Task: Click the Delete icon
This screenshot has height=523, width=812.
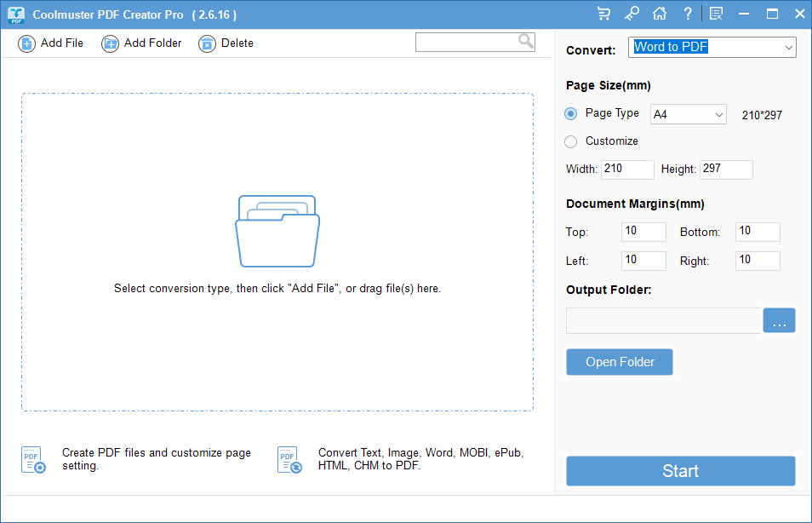Action: (x=206, y=43)
